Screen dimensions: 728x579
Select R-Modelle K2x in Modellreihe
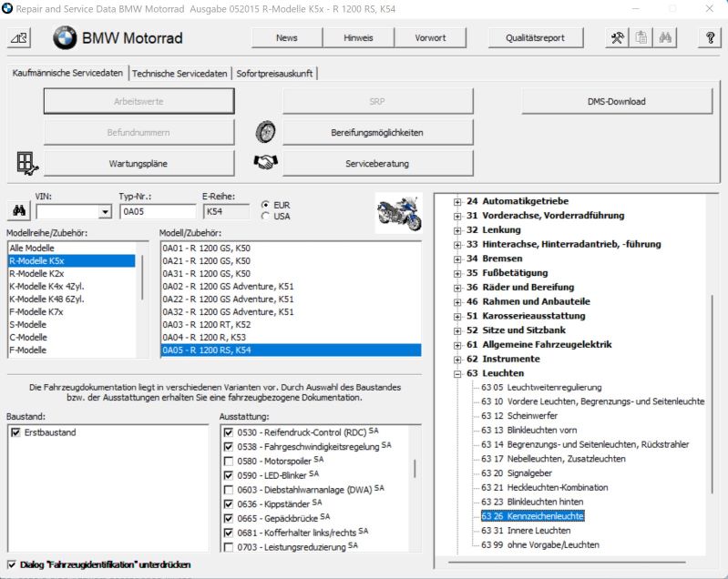coord(72,274)
